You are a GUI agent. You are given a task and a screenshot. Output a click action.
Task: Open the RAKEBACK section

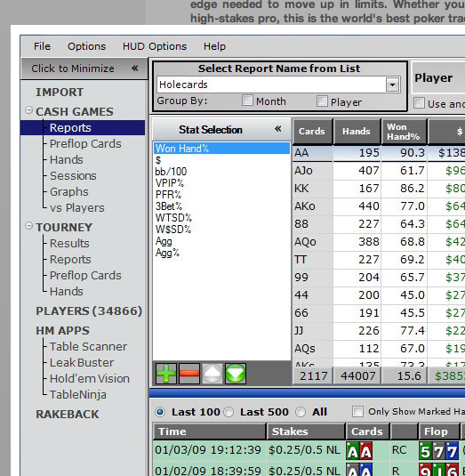(x=68, y=415)
